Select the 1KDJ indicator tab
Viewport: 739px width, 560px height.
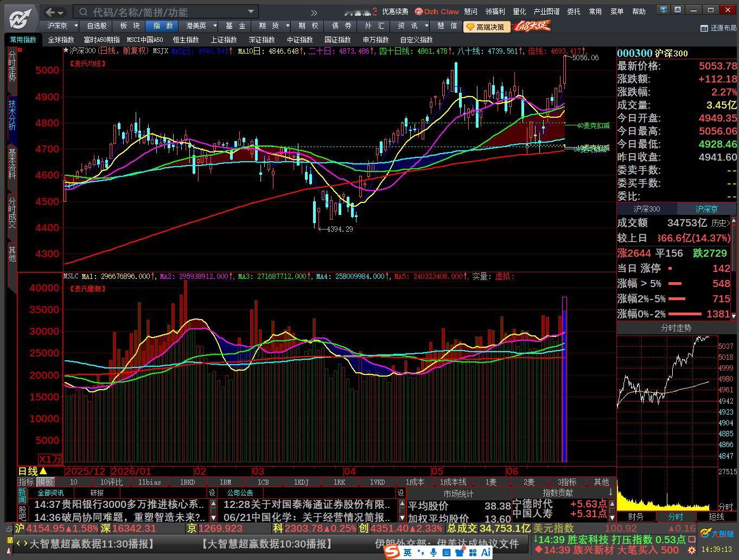[301, 482]
